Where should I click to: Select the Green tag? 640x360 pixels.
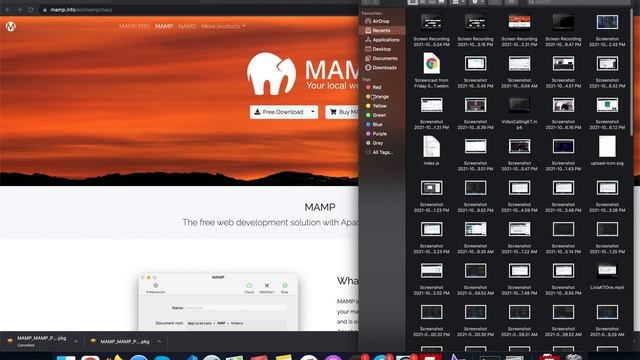[x=378, y=115]
